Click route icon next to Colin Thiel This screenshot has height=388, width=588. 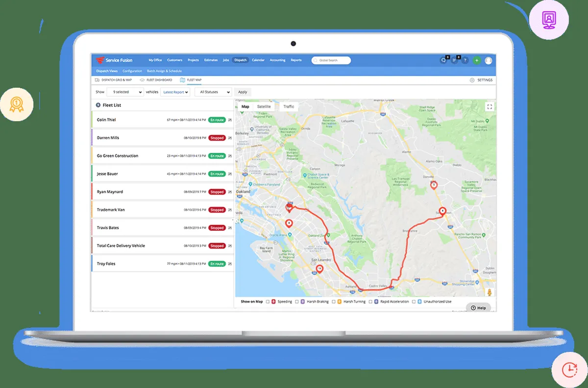pyautogui.click(x=230, y=120)
